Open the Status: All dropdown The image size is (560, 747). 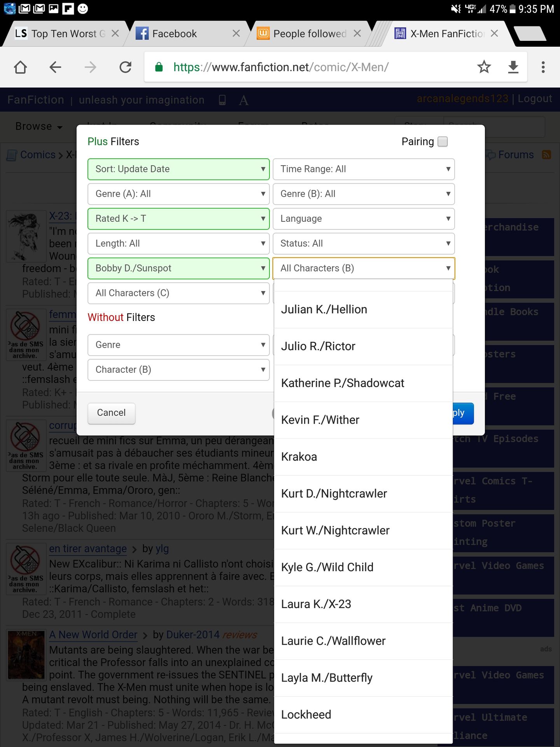coord(364,244)
